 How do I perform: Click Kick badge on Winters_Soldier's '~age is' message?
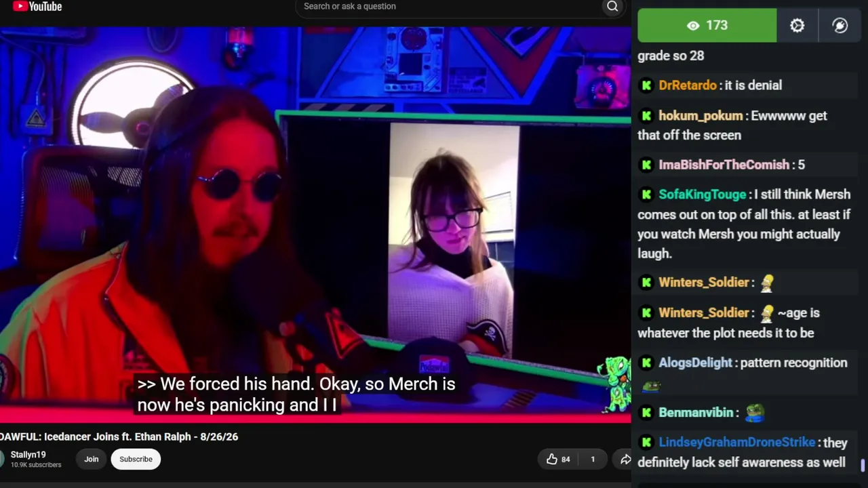[x=646, y=313]
